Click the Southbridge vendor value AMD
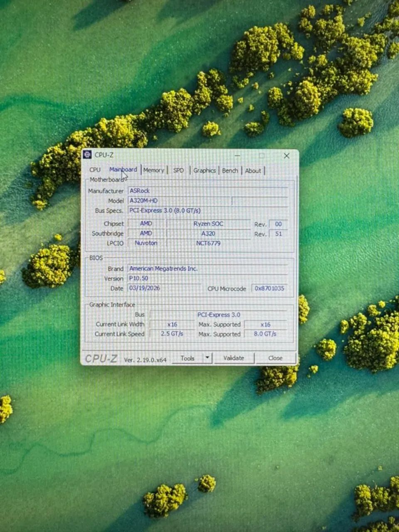 tap(146, 233)
